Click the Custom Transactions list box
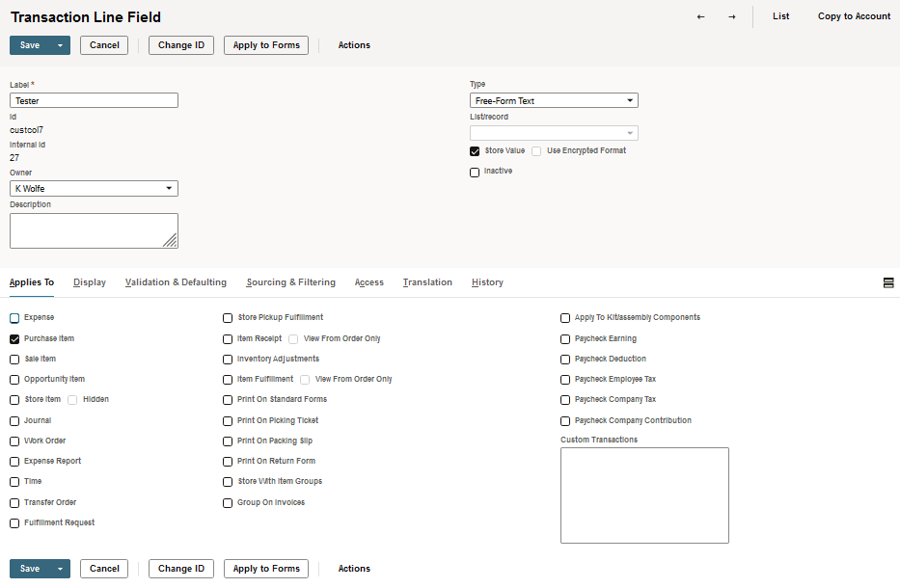900x588 pixels. [644, 495]
